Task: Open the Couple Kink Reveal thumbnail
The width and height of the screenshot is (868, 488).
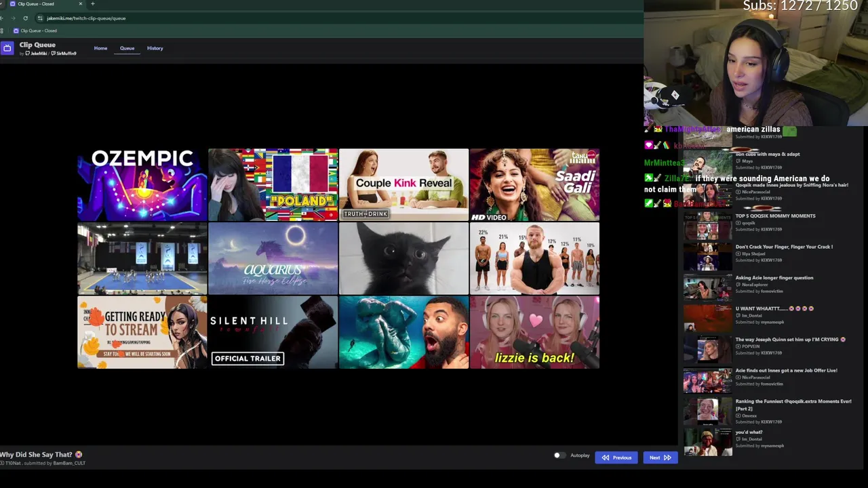Action: pyautogui.click(x=403, y=185)
